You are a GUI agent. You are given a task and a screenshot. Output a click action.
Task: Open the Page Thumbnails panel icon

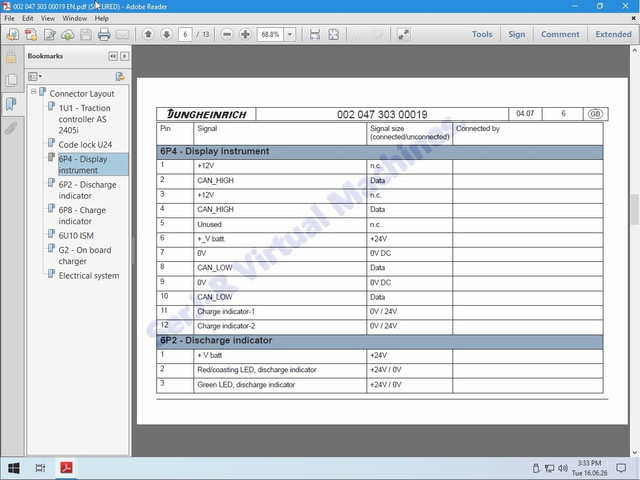pyautogui.click(x=11, y=80)
